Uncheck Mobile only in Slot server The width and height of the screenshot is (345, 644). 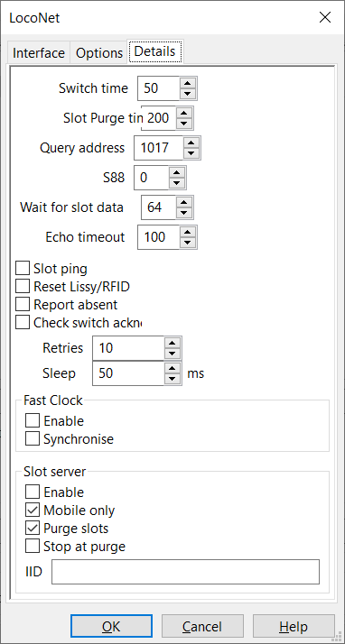click(33, 511)
